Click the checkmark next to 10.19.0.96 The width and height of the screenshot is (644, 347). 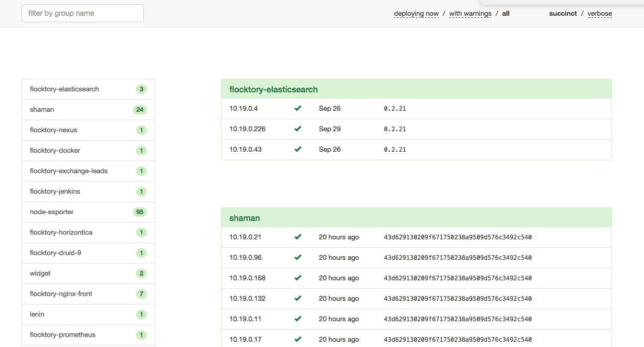point(298,258)
